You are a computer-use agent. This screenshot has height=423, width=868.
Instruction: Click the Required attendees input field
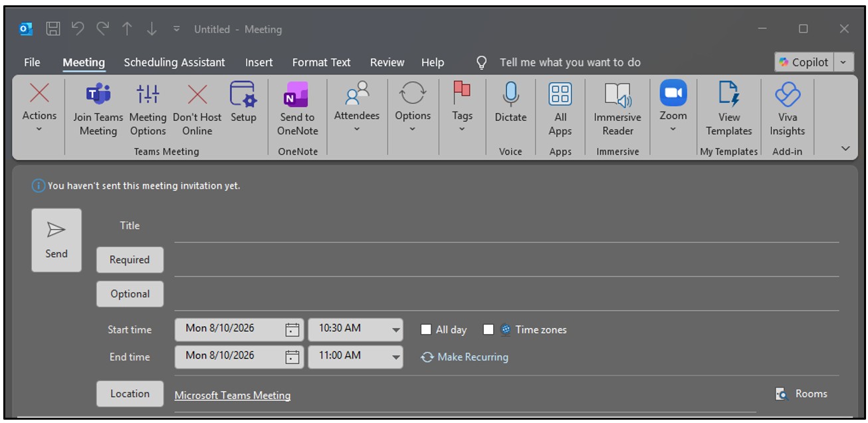coord(506,261)
